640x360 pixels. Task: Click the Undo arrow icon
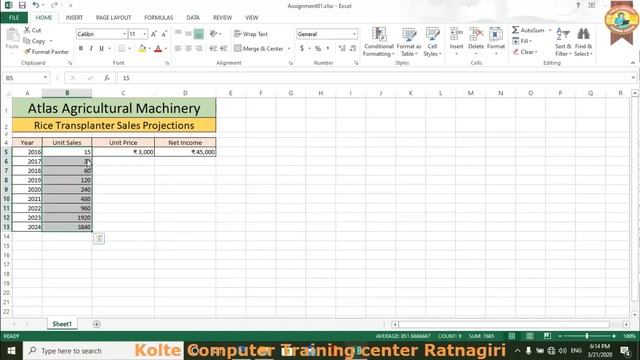click(x=36, y=5)
